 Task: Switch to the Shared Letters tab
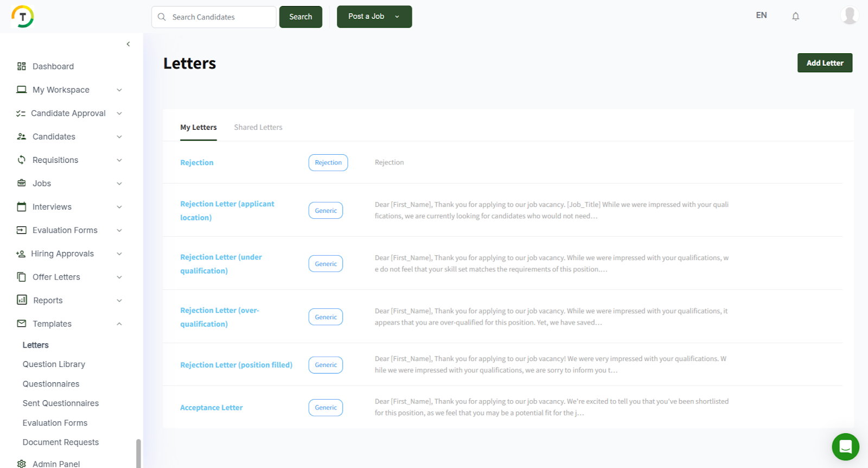point(258,128)
